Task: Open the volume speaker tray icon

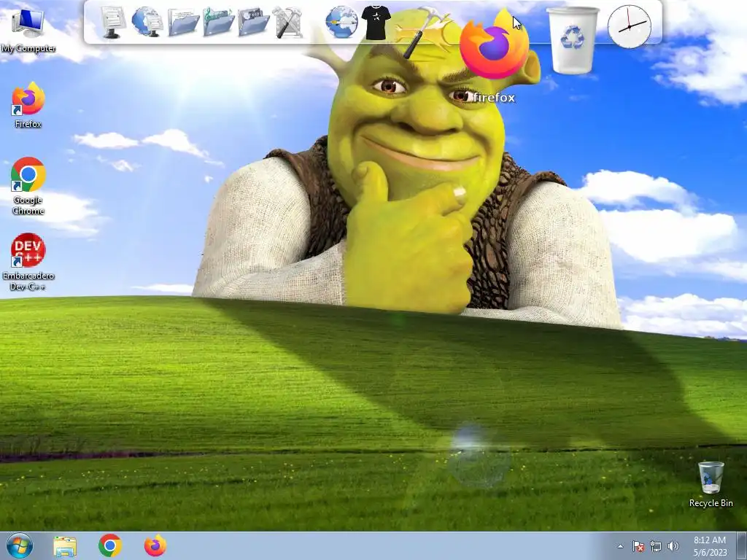Action: tap(673, 546)
